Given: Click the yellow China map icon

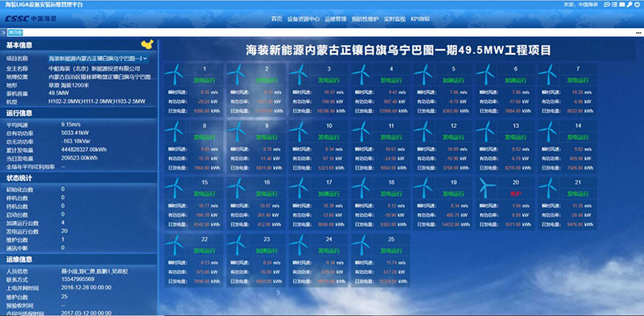Looking at the screenshot, I should click(147, 44).
